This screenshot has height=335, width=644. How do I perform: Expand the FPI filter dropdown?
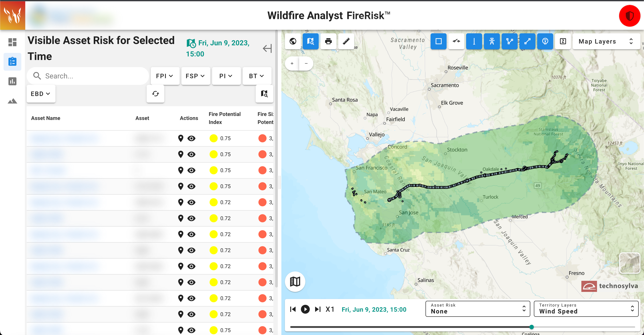pos(165,76)
